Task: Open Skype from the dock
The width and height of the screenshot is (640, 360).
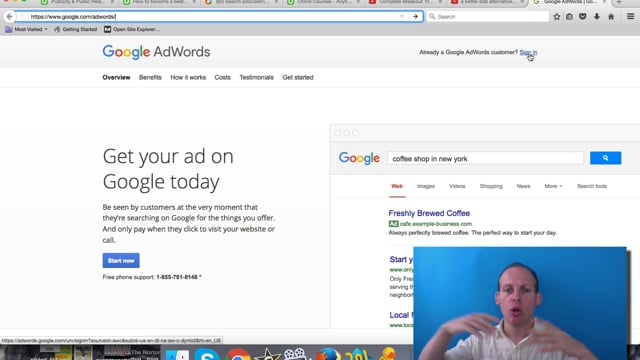Action: 207,354
